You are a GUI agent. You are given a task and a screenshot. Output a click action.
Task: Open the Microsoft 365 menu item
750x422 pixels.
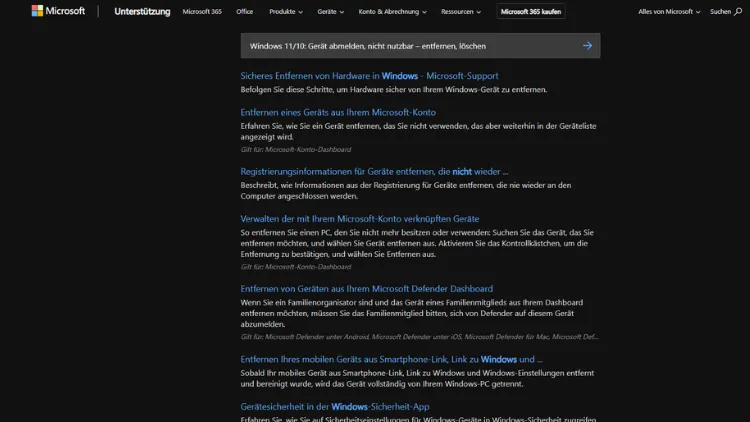202,11
